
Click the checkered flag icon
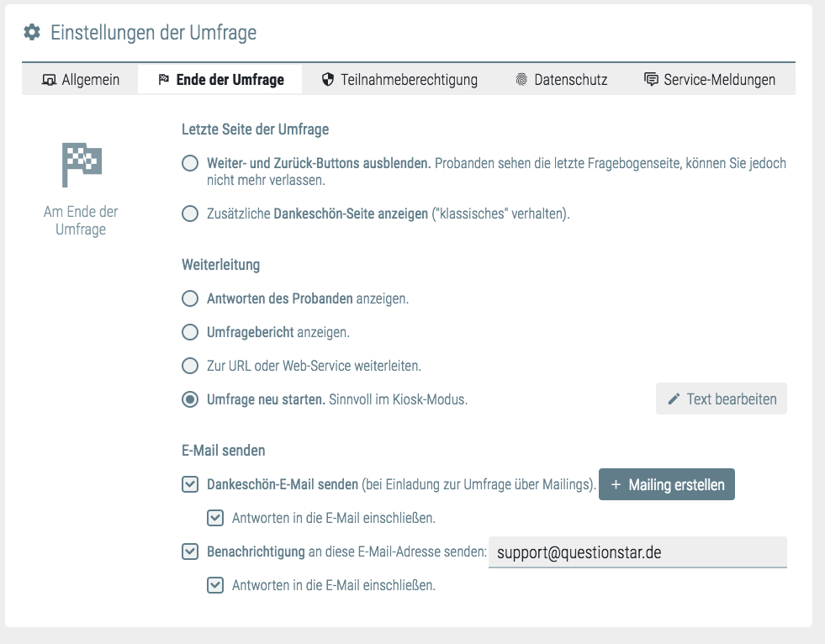[82, 165]
